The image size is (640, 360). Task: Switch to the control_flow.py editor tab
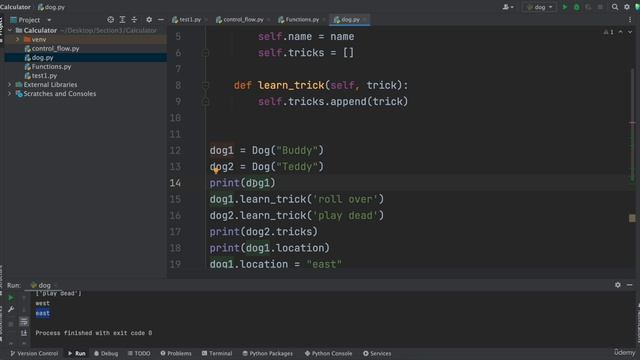coord(240,20)
